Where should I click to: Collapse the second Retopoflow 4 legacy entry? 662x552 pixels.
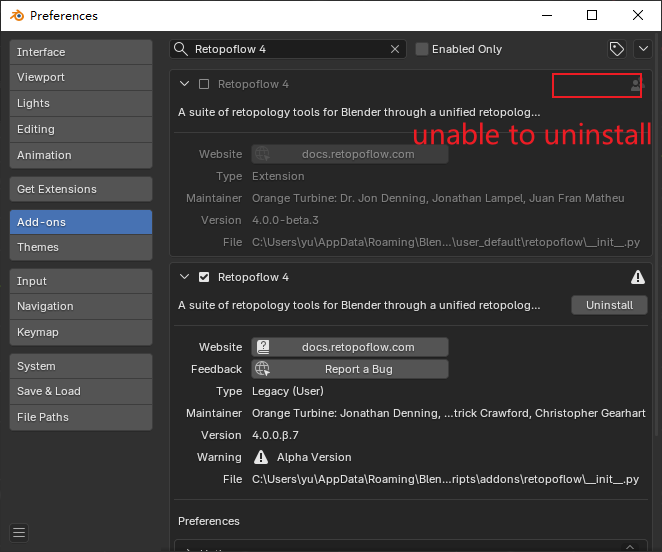tap(184, 277)
